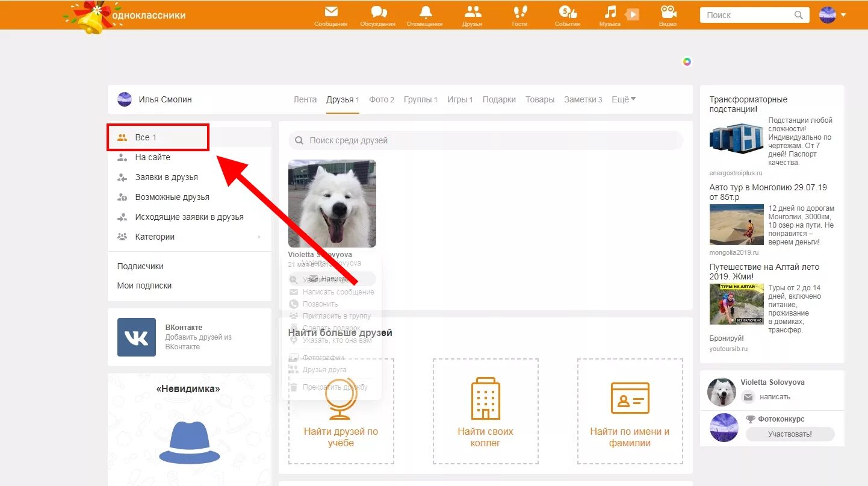Image resolution: width=868 pixels, height=486 pixels.
Task: Switch to the Группы tab
Action: click(x=421, y=99)
